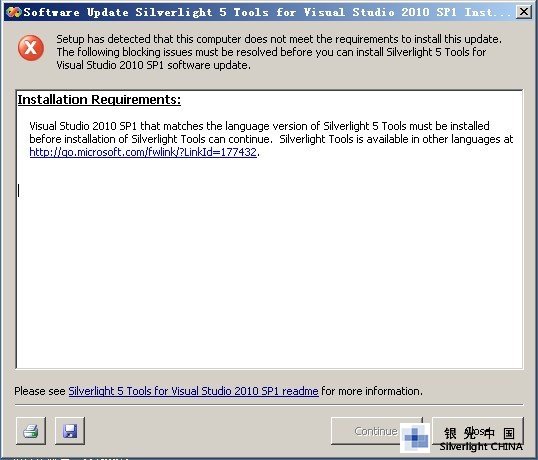Image resolution: width=538 pixels, height=460 pixels.
Task: Click the installer icon in title bar
Action: (14, 12)
